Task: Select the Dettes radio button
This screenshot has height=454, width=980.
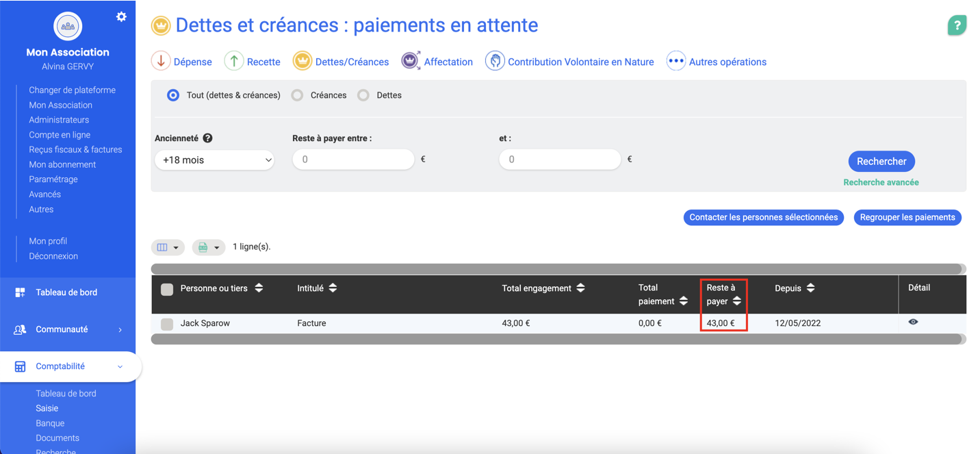Action: coord(363,95)
